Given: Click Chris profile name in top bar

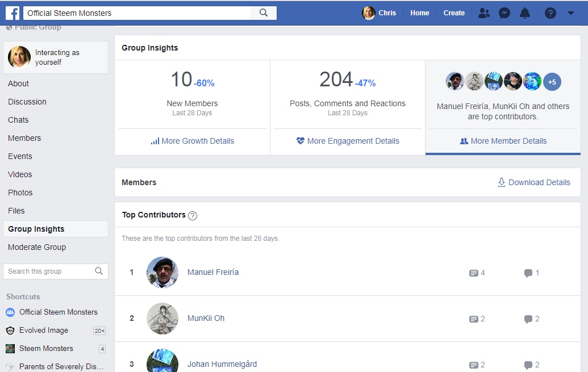Looking at the screenshot, I should (x=387, y=13).
